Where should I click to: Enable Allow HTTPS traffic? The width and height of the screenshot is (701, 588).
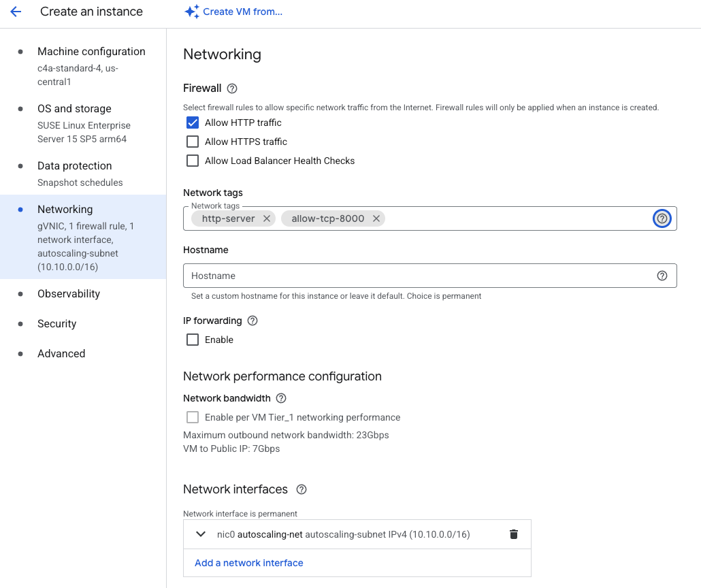pyautogui.click(x=193, y=142)
